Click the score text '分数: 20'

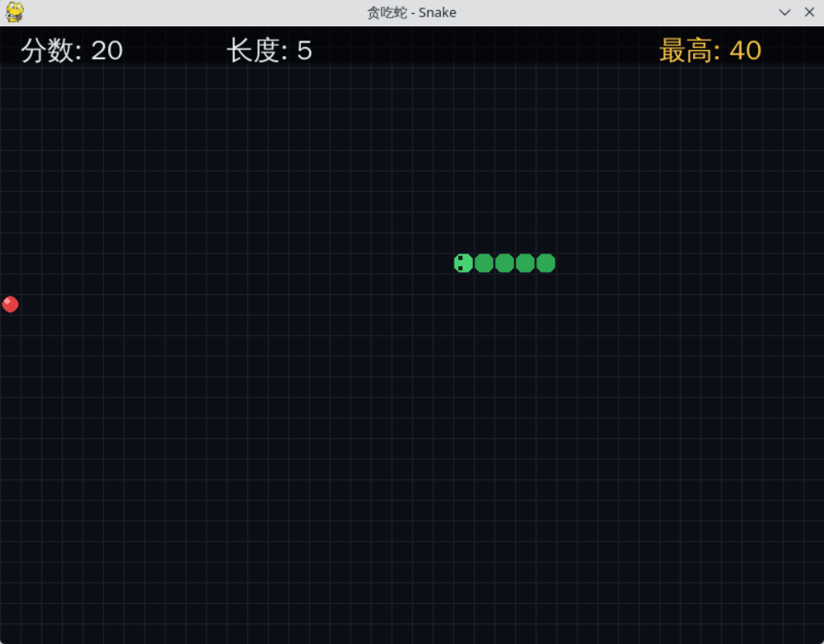click(72, 51)
